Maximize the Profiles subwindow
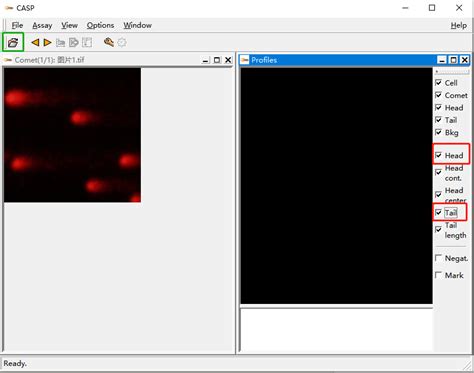Viewport: 474px width, 373px height. 453,60
